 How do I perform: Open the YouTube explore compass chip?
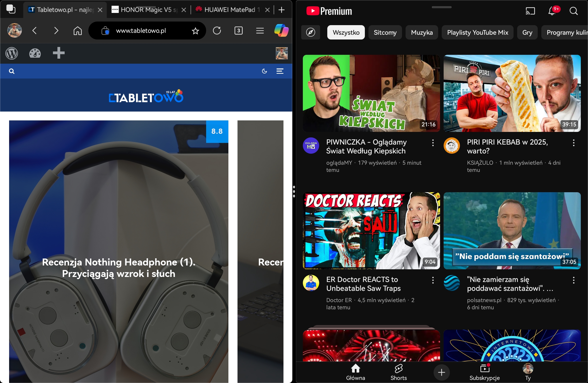311,32
